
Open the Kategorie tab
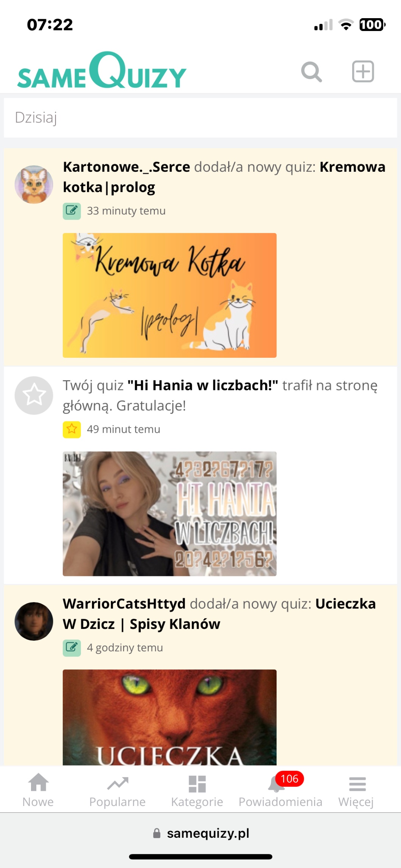point(197,790)
